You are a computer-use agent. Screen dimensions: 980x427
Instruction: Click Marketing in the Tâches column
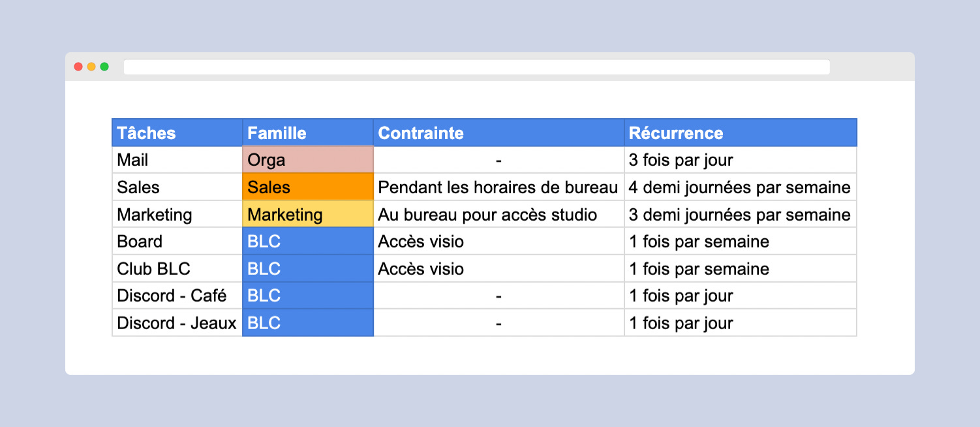[x=177, y=214]
